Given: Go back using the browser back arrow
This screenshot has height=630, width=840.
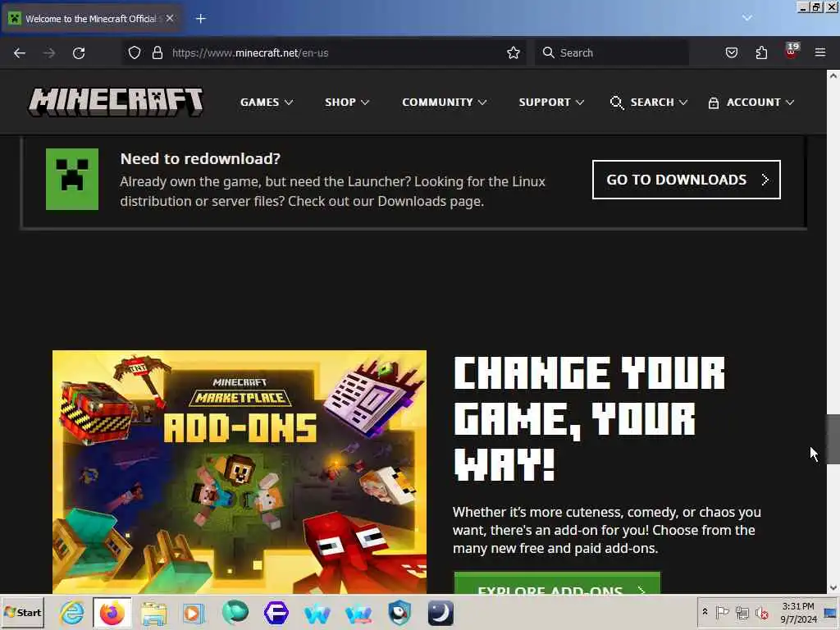Looking at the screenshot, I should [x=20, y=53].
